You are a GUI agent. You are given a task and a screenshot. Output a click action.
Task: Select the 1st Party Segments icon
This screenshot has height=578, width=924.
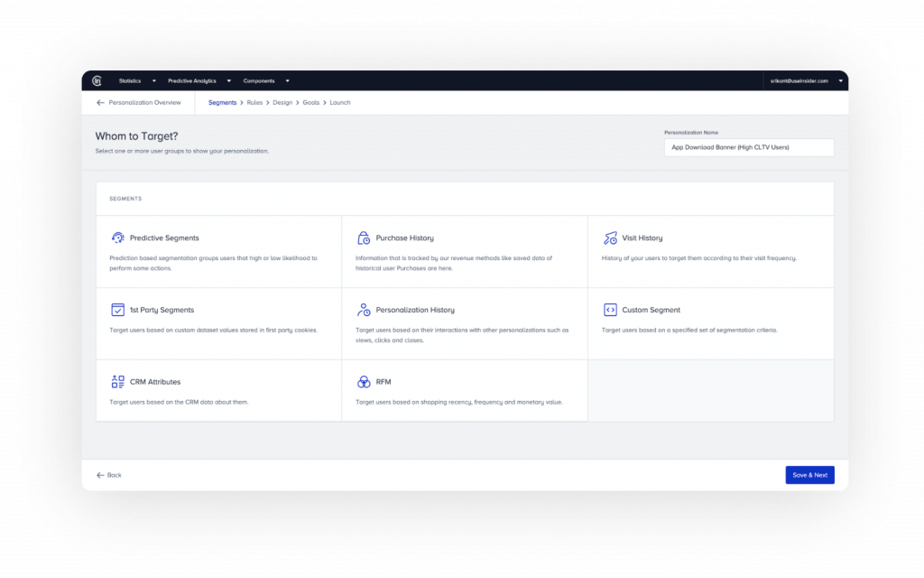[117, 310]
